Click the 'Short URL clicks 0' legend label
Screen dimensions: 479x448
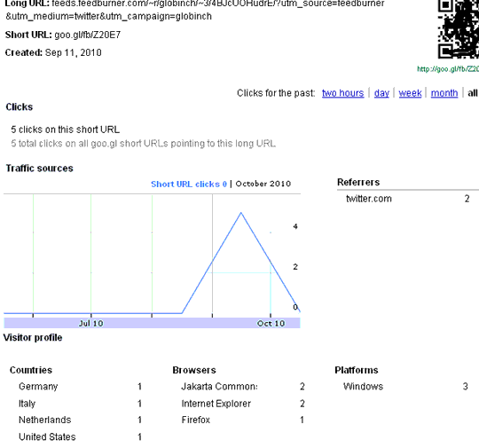tap(189, 184)
